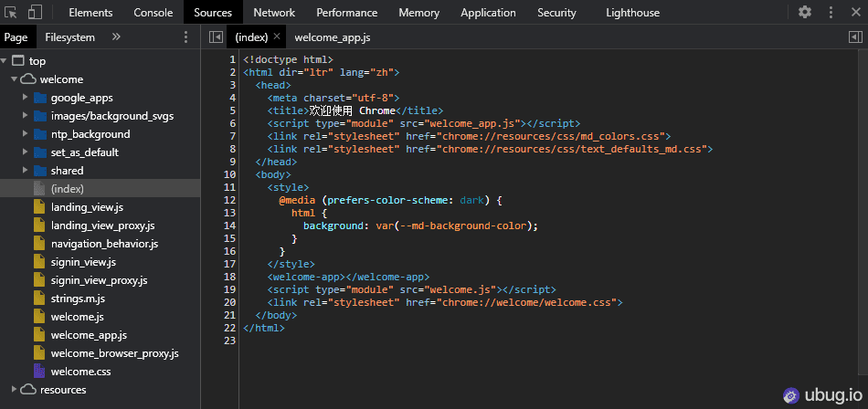868x409 pixels.
Task: Open welcome.css file in tree
Action: coord(80,372)
